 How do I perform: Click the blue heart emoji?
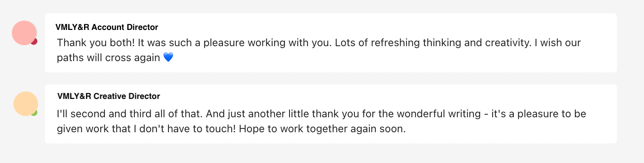168,57
